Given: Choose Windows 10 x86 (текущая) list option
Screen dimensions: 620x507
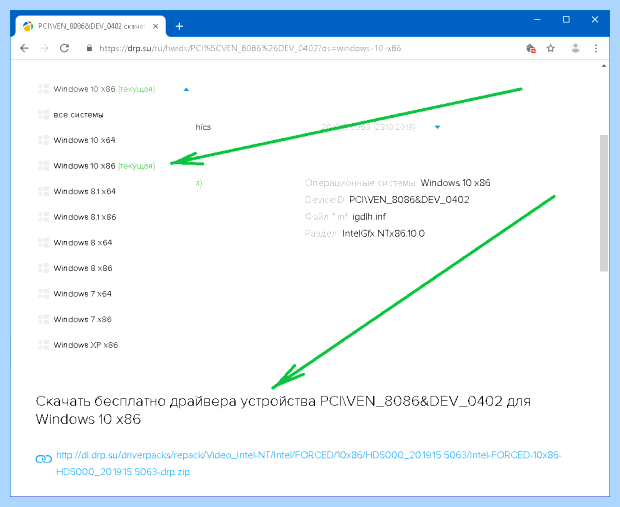Looking at the screenshot, I should tap(104, 166).
